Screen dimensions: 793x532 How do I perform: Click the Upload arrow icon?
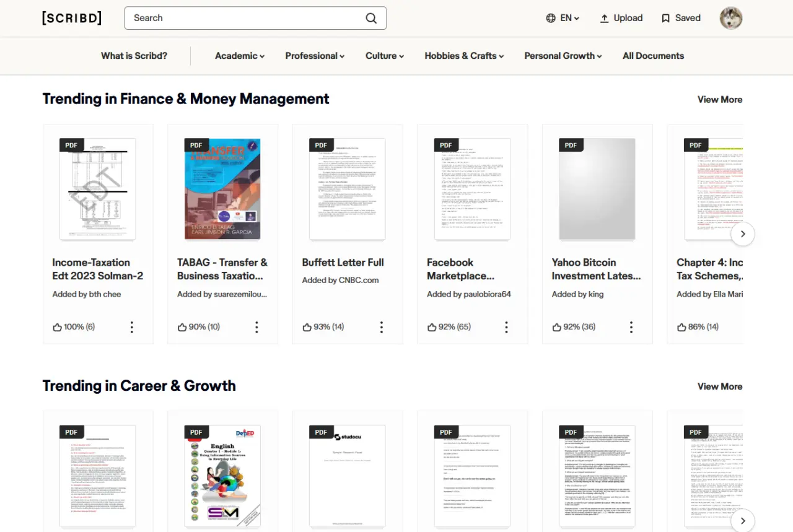click(605, 19)
